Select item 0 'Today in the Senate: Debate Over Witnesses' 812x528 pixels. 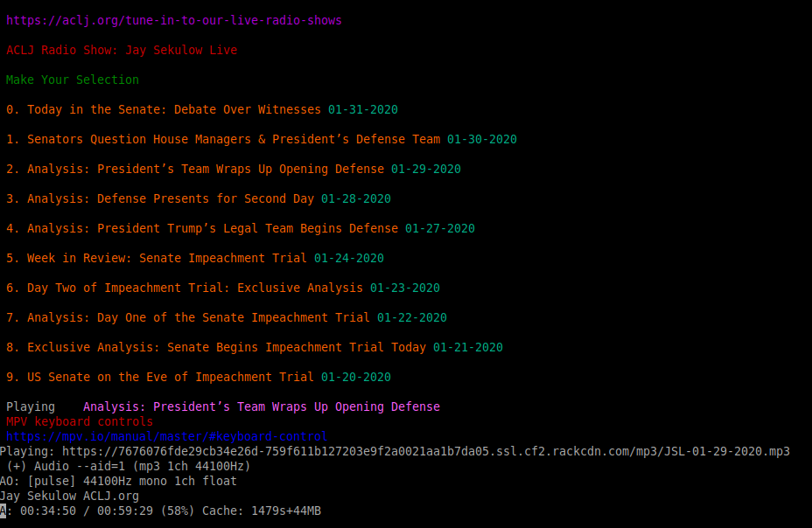pyautogui.click(x=164, y=109)
